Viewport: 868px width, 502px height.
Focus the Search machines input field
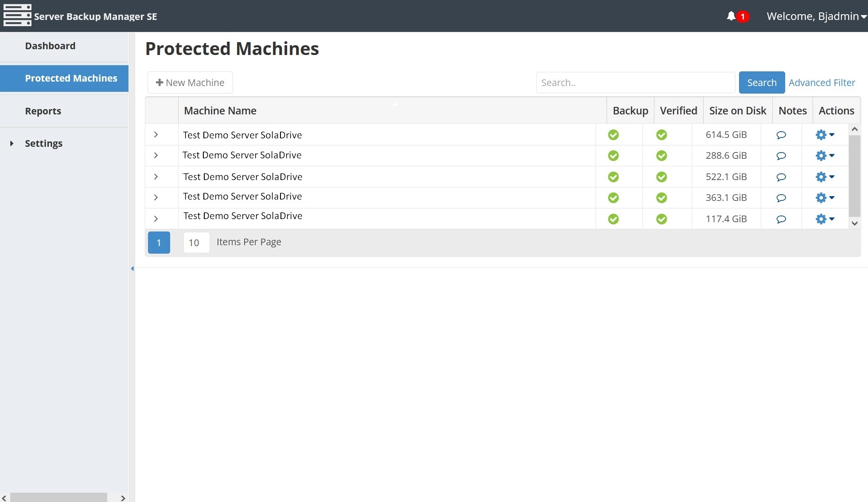click(x=635, y=83)
